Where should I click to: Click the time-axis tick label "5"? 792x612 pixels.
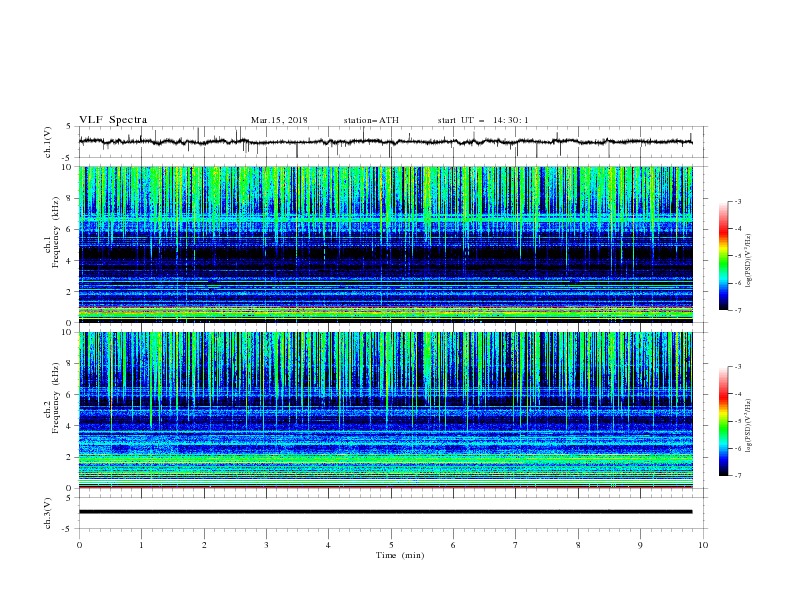[x=391, y=545]
